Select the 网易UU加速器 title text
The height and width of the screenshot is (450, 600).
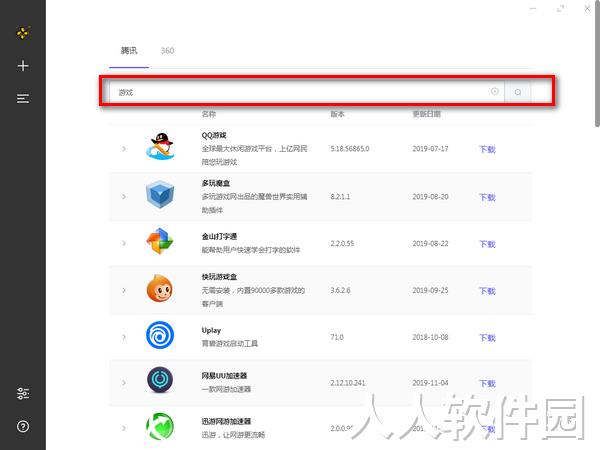point(224,376)
